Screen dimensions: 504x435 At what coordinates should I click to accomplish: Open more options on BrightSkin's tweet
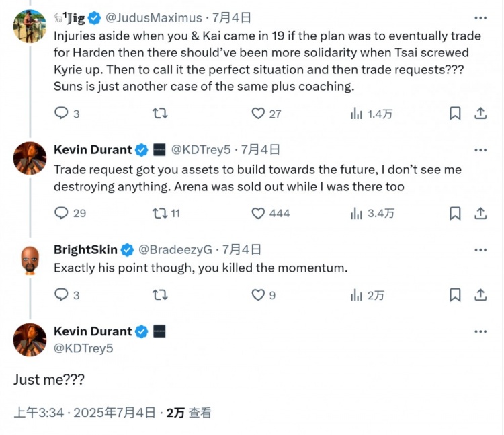480,250
